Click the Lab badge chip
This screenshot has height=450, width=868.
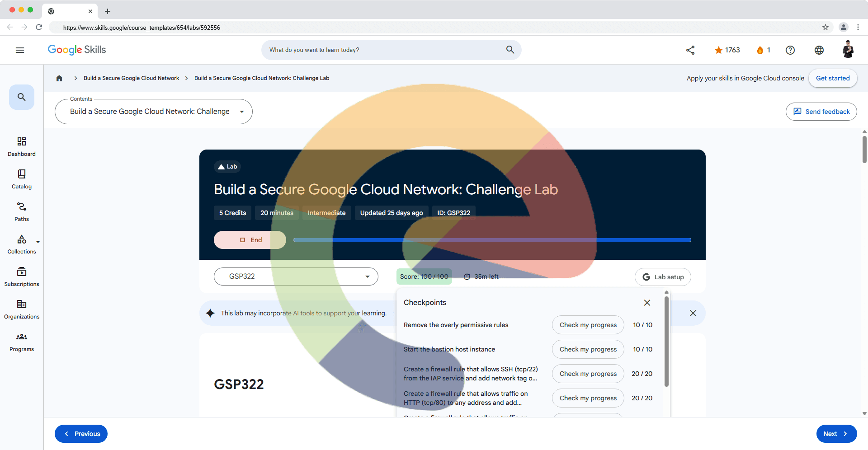tap(227, 167)
